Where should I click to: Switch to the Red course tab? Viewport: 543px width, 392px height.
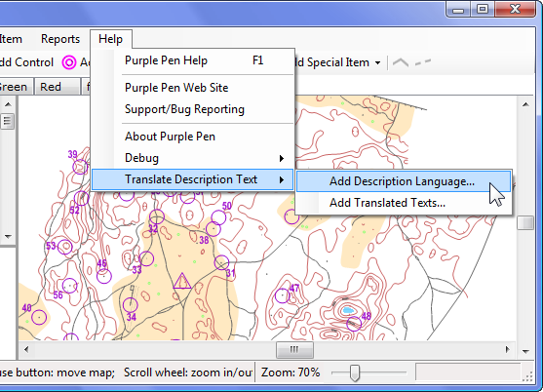coord(57,87)
